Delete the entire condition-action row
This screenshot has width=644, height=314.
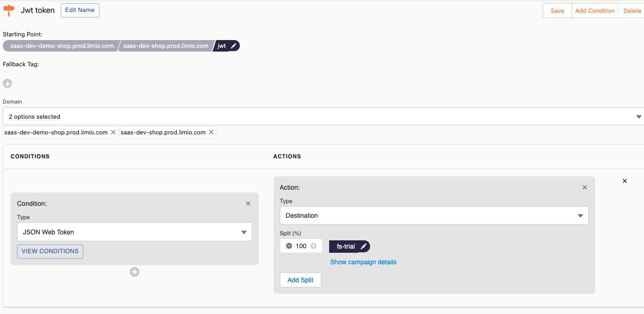[625, 181]
